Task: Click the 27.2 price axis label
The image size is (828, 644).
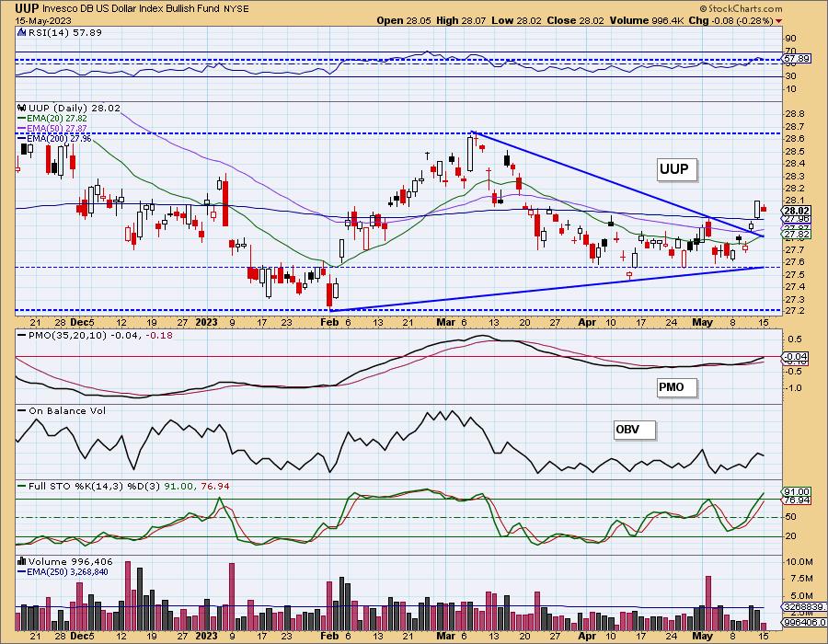Action: pyautogui.click(x=794, y=310)
